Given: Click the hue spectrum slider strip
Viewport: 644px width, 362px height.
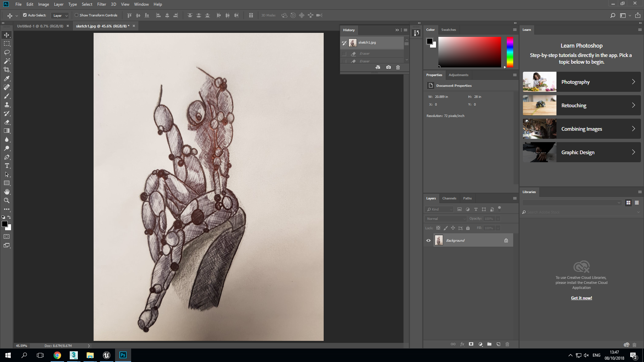Looking at the screenshot, I should point(510,52).
